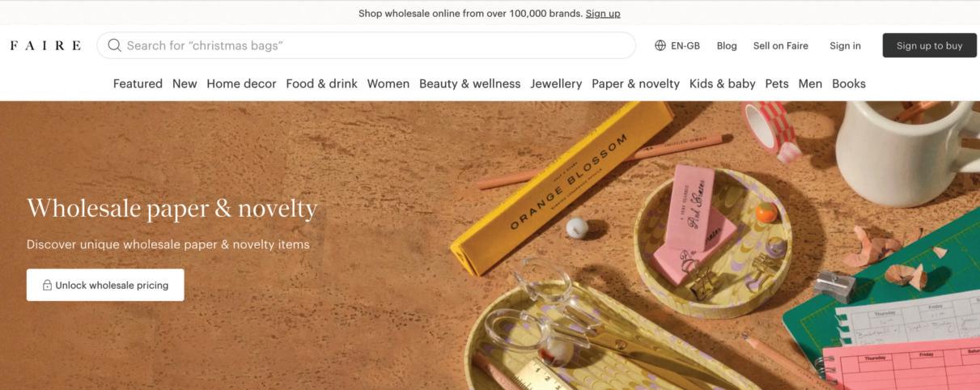
Task: Select the Jewellery category
Action: [556, 83]
